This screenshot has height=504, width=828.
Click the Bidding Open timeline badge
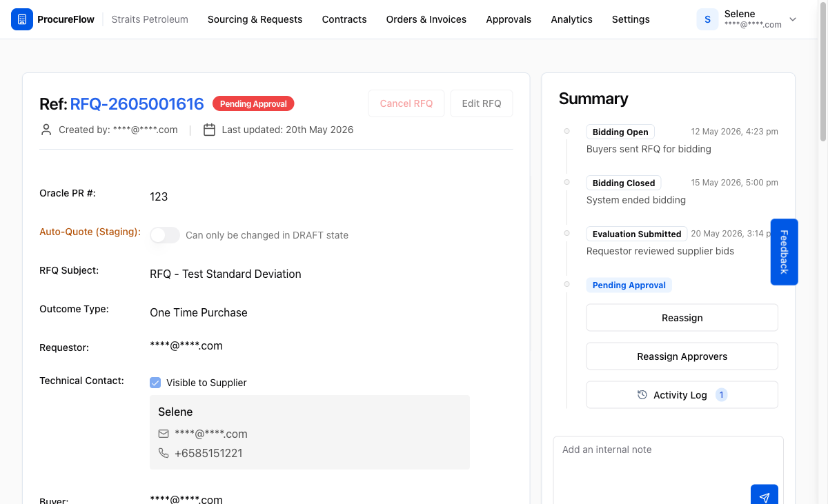[x=620, y=132]
